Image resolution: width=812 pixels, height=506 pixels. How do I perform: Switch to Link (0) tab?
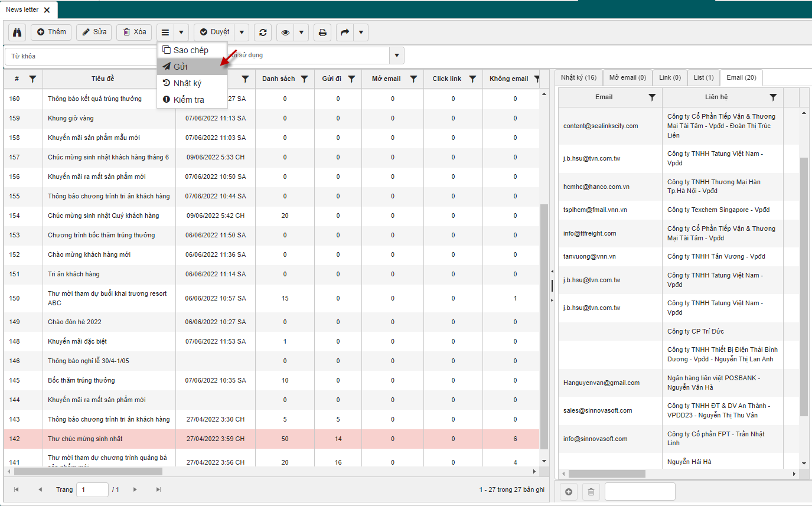pos(670,77)
